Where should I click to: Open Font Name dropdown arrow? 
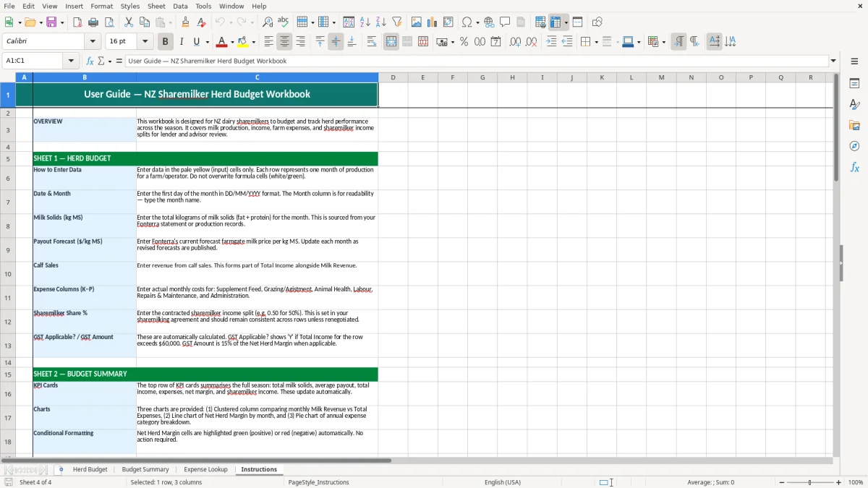click(x=93, y=42)
